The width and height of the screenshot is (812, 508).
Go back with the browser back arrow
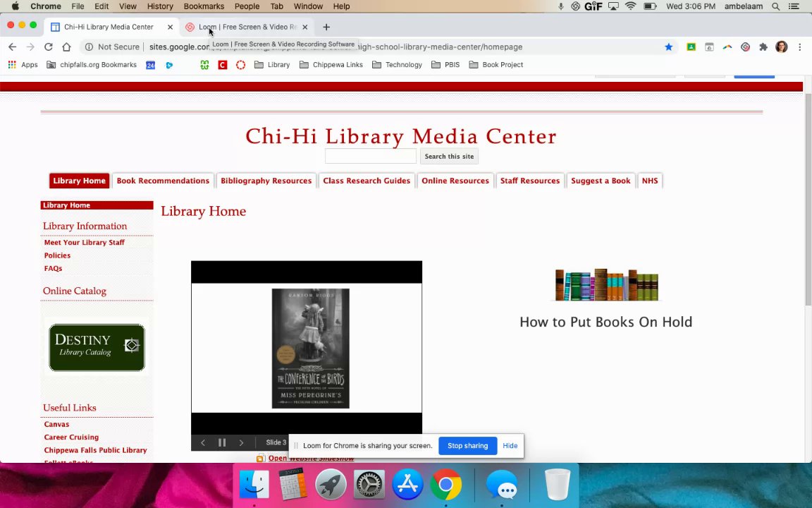pos(13,47)
